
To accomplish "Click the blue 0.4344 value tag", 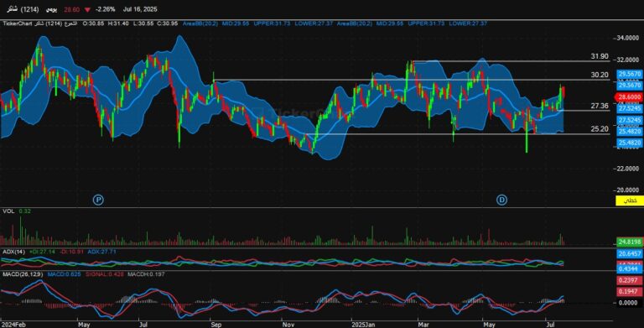I will [x=629, y=268].
